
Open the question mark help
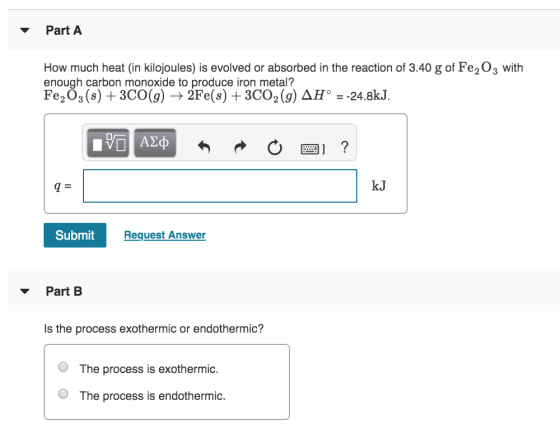[345, 147]
